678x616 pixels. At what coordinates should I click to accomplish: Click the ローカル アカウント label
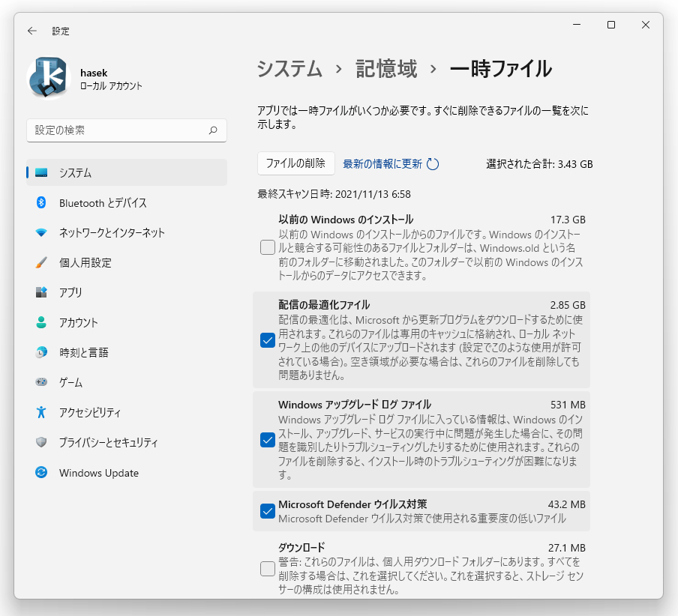pos(111,86)
